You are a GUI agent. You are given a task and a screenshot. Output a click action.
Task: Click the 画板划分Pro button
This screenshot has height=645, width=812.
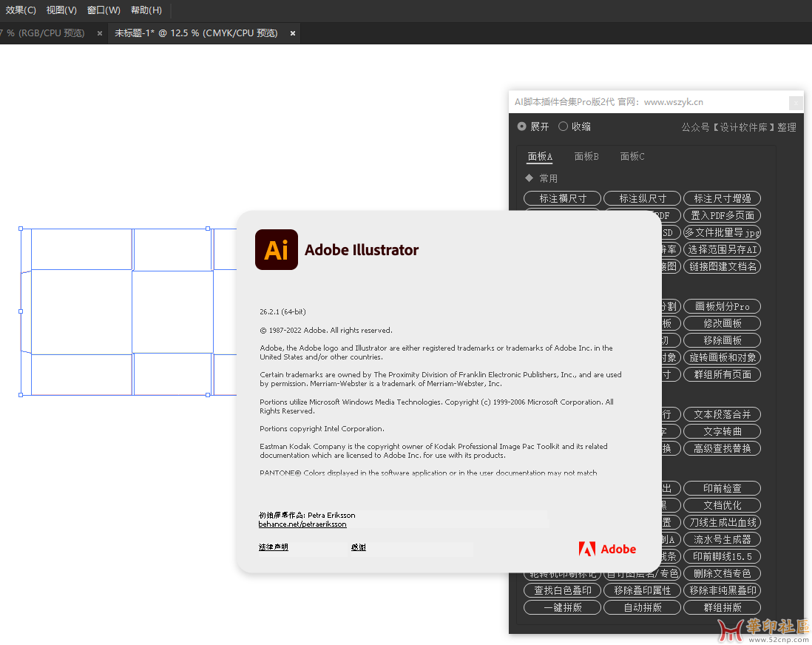pyautogui.click(x=722, y=306)
